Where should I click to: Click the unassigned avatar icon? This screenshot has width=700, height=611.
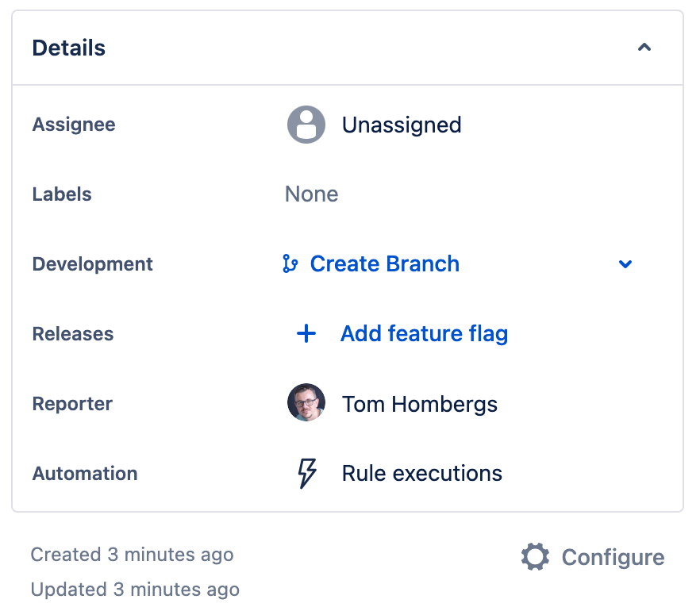click(x=306, y=125)
